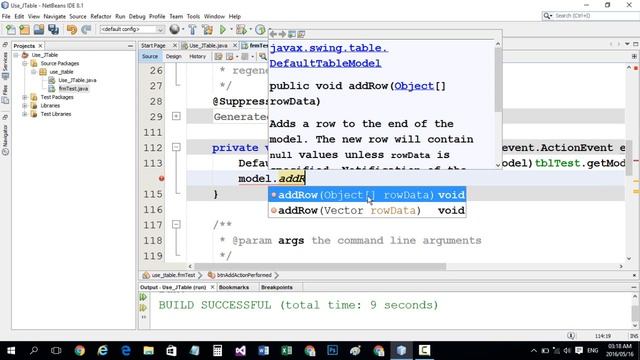Click the Profile Project clock icon

click(260, 29)
